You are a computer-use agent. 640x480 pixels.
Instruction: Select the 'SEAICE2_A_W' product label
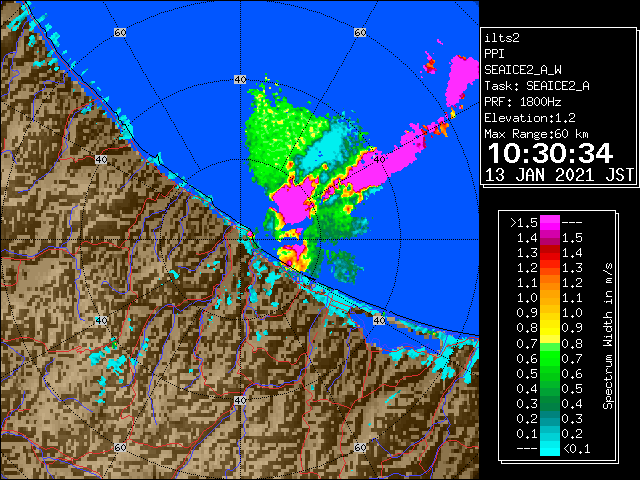522,70
